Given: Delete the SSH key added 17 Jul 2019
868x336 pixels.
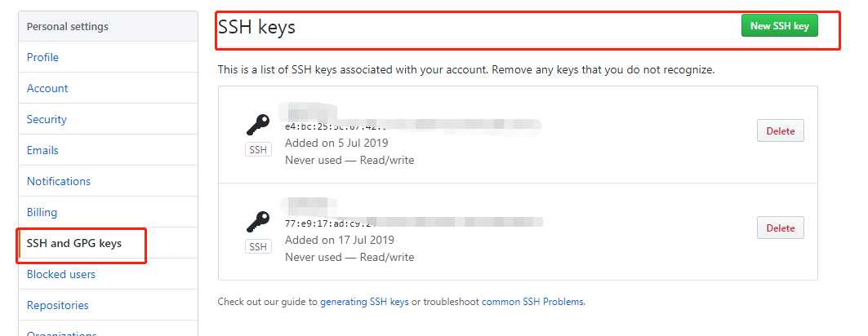Looking at the screenshot, I should tap(780, 228).
